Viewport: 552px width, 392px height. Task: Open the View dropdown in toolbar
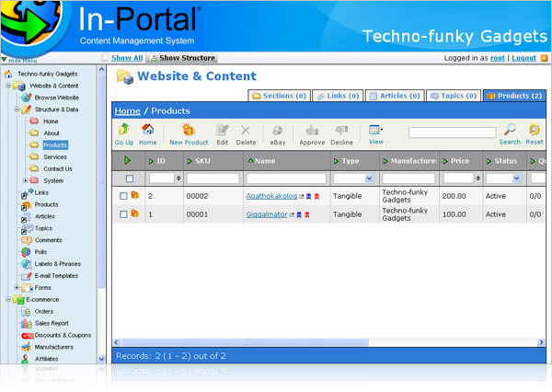(376, 134)
